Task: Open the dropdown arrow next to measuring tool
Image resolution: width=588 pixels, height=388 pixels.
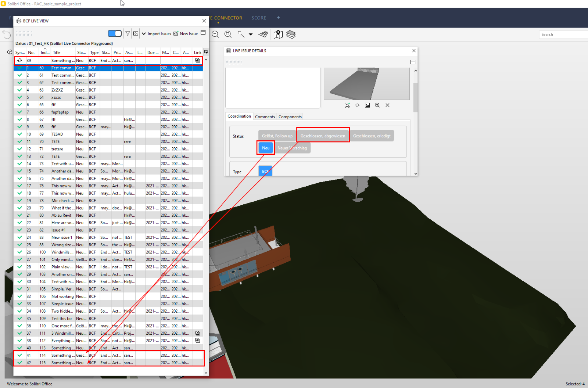Action: pyautogui.click(x=251, y=34)
